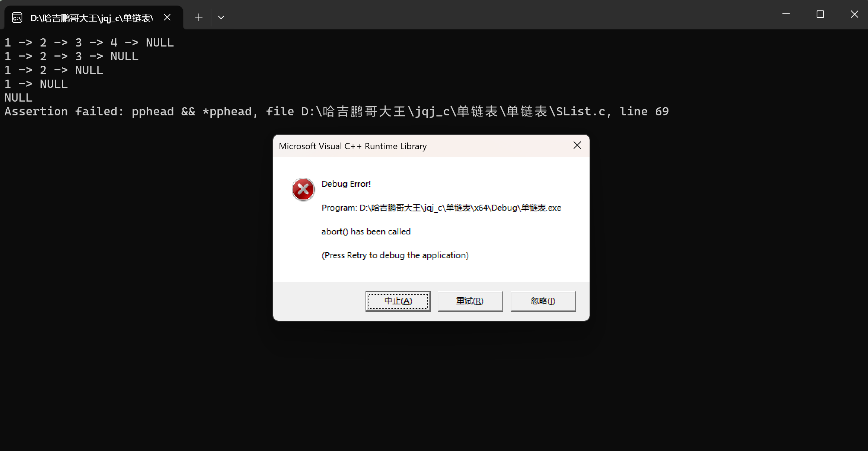Ignore the error with the 忽略(I) button
Viewport: 868px width, 451px height.
[x=543, y=301]
